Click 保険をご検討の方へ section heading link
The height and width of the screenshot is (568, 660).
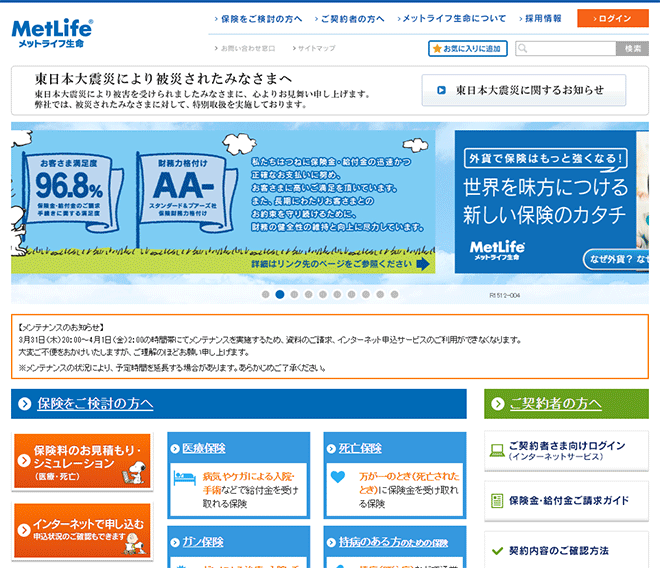(x=95, y=403)
